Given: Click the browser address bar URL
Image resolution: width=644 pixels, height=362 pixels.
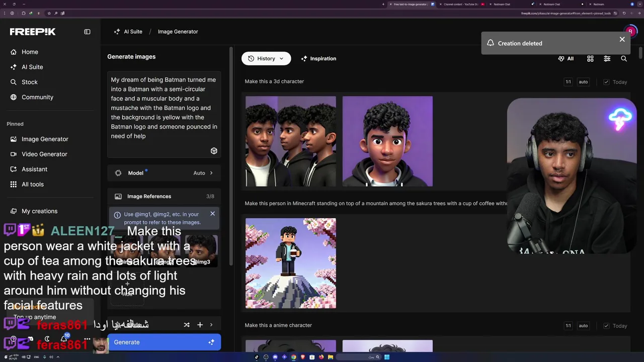Looking at the screenshot, I should coord(566,13).
